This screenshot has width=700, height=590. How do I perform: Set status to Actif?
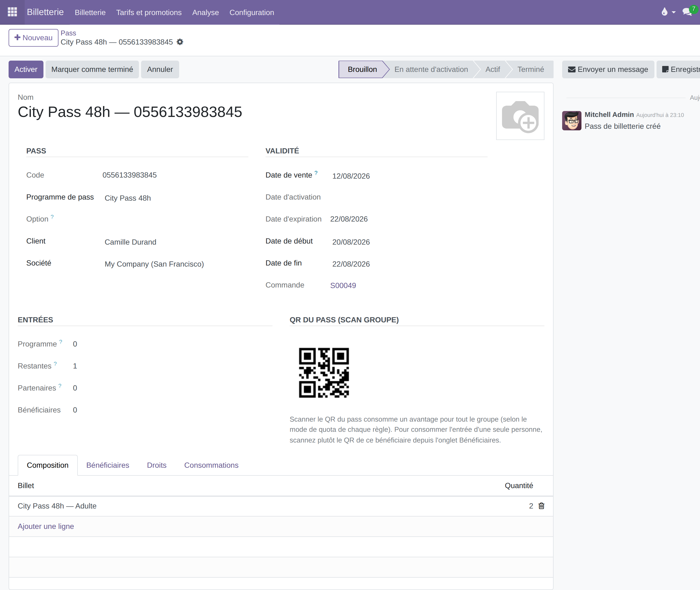click(x=492, y=69)
